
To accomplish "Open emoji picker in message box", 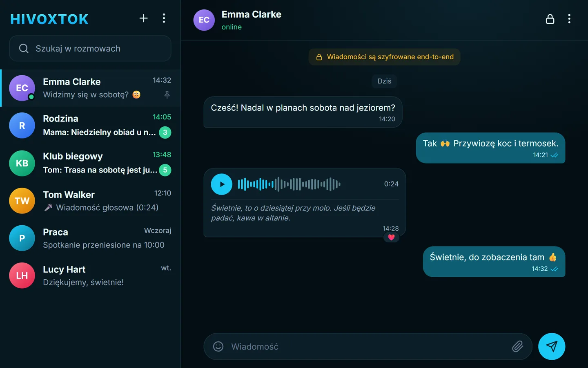I will coord(218,346).
